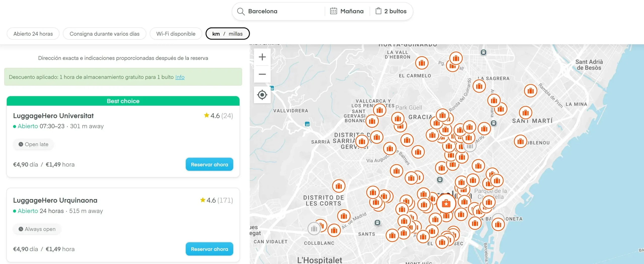Click the 4.6 (24) rating of Universitat
This screenshot has height=264, width=644.
click(218, 116)
